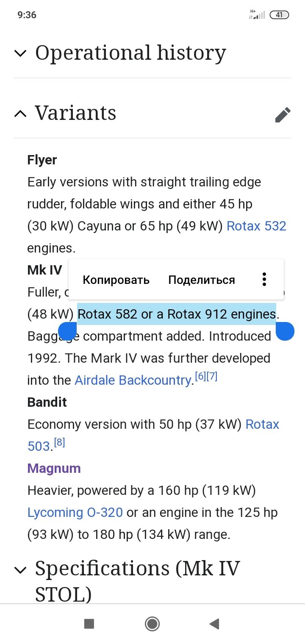Open the Airdale Backcountry link
Image resolution: width=305 pixels, height=644 pixels.
click(133, 380)
